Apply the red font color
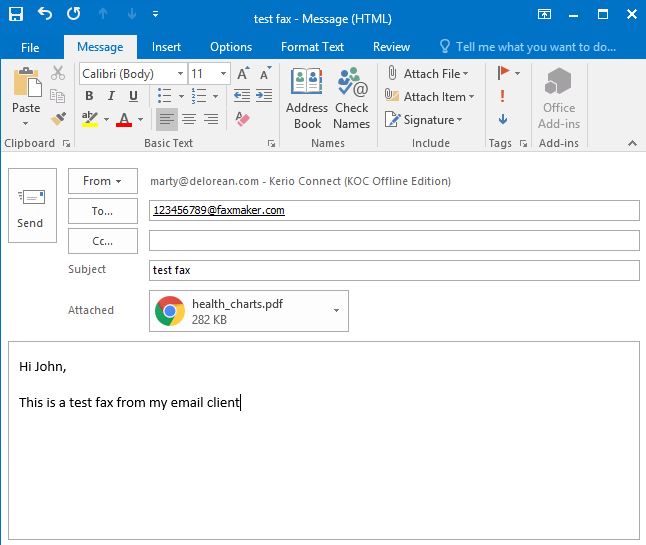Image resolution: width=646 pixels, height=545 pixels. coord(124,119)
